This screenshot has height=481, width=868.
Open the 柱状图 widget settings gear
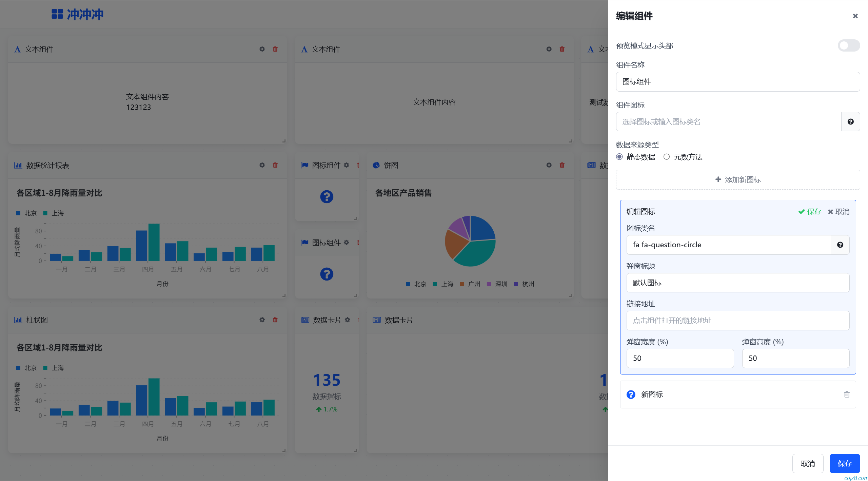pyautogui.click(x=262, y=320)
